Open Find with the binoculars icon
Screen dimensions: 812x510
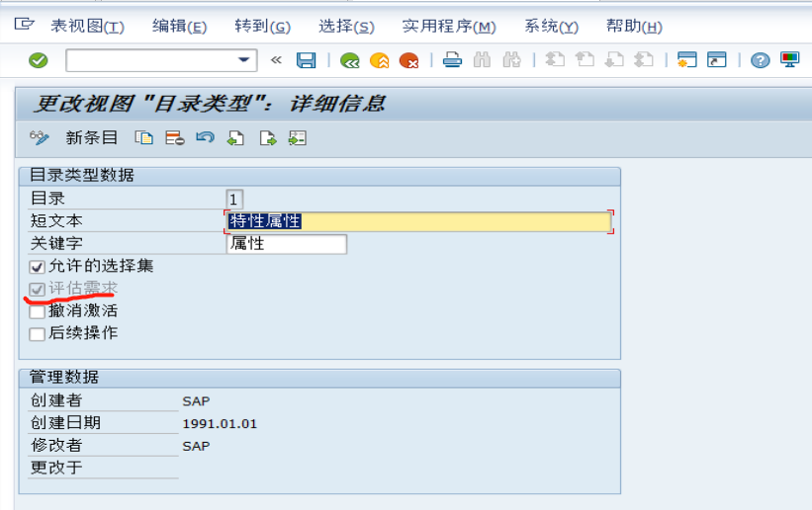click(482, 60)
